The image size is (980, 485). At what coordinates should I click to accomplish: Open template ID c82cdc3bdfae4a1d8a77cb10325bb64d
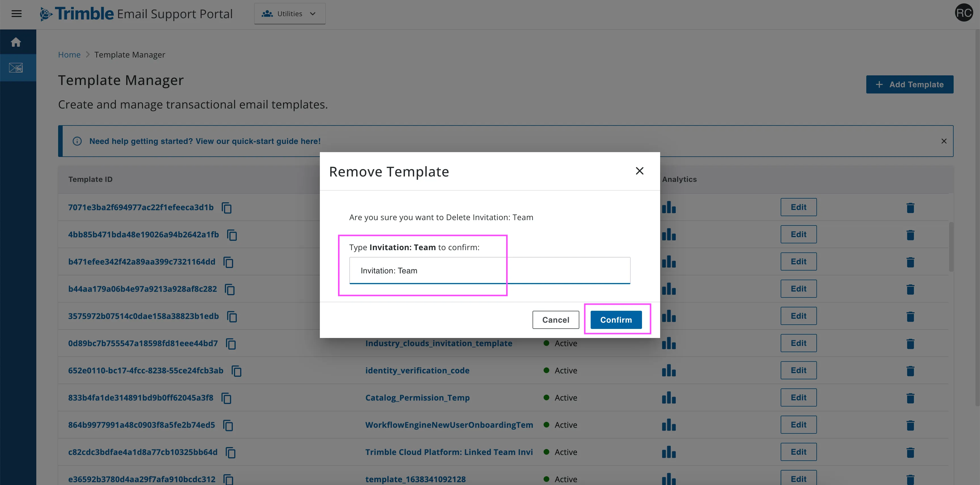[143, 452]
